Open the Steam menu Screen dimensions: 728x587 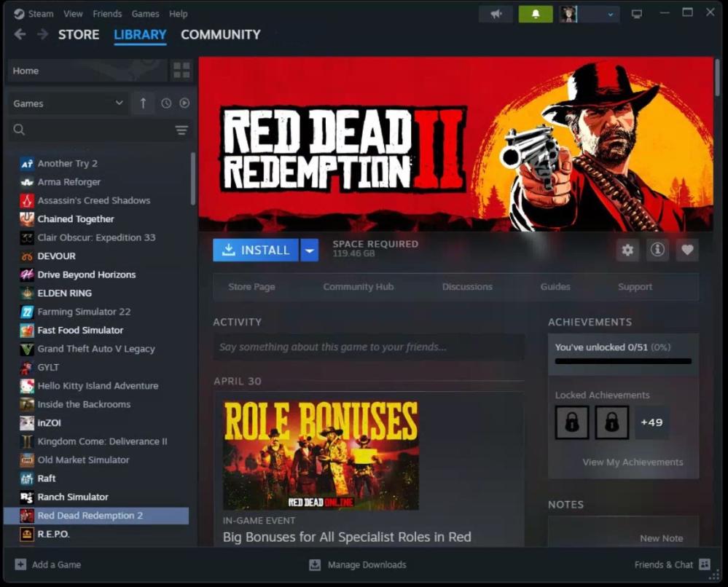[41, 14]
